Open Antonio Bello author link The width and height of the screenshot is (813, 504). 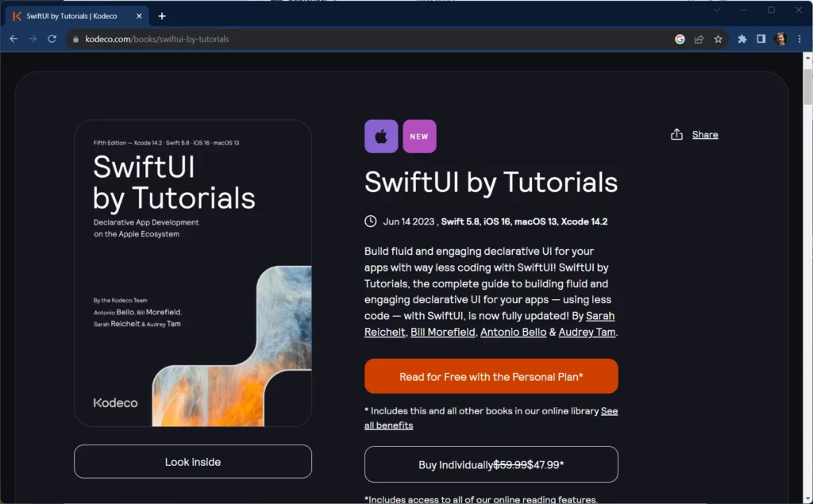click(514, 332)
